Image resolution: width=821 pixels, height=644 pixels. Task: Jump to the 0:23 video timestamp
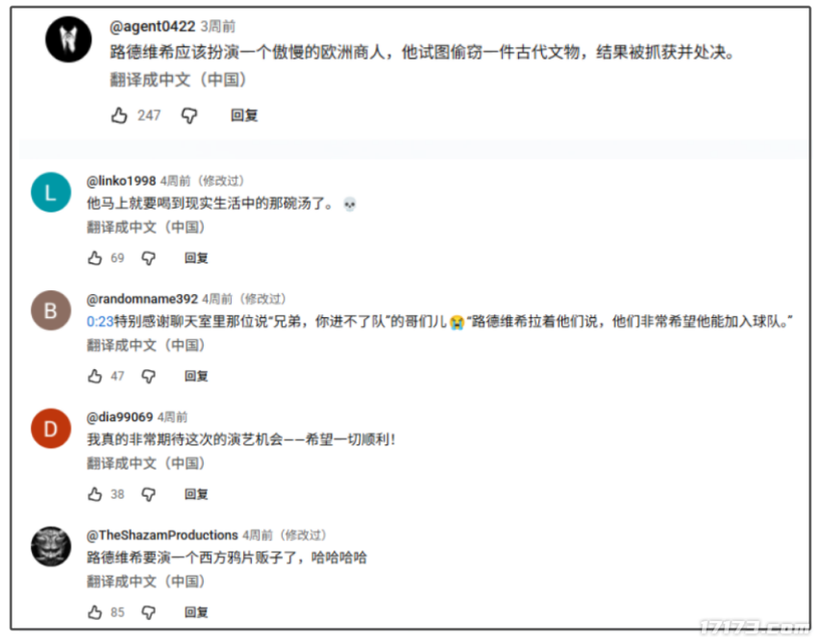coord(100,321)
